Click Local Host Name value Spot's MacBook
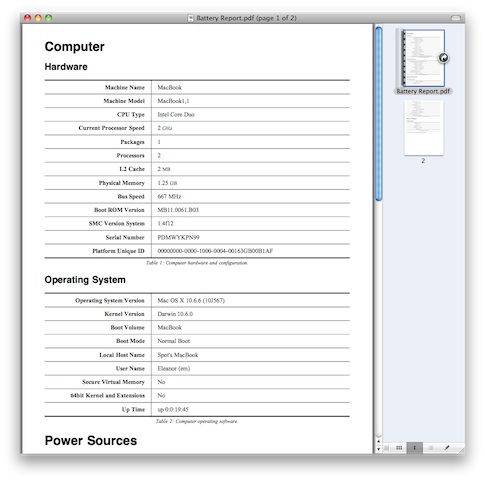The image size is (485, 481). [178, 355]
